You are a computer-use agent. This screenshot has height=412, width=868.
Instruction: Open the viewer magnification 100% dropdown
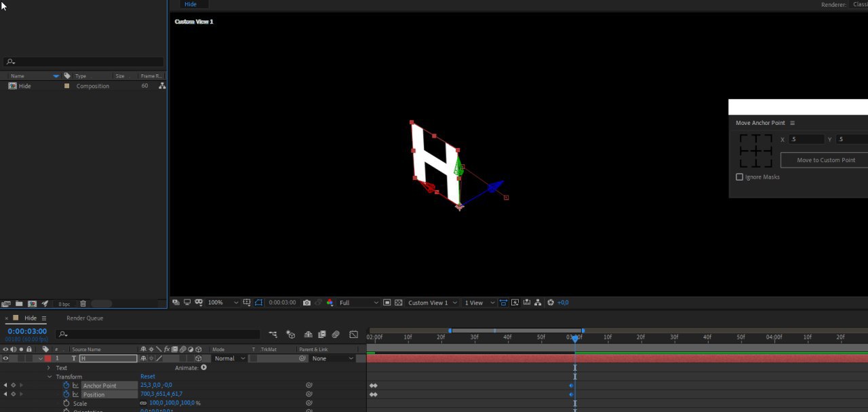point(224,303)
